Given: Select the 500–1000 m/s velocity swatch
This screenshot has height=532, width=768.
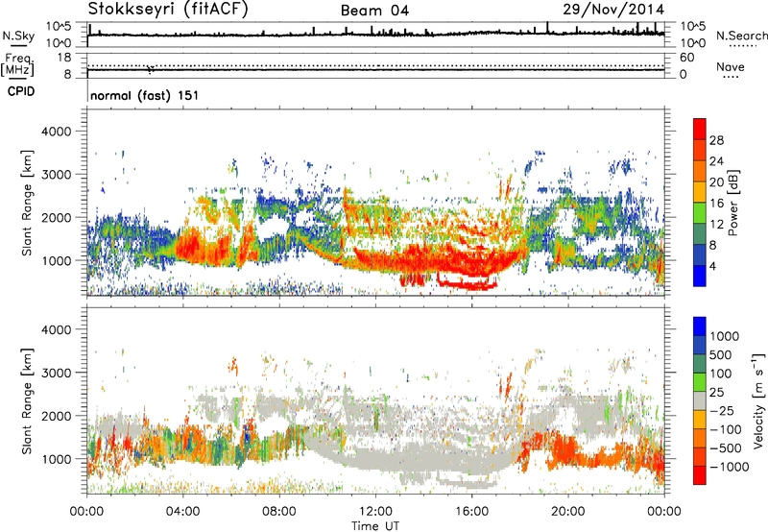Looking at the screenshot, I should 700,345.
